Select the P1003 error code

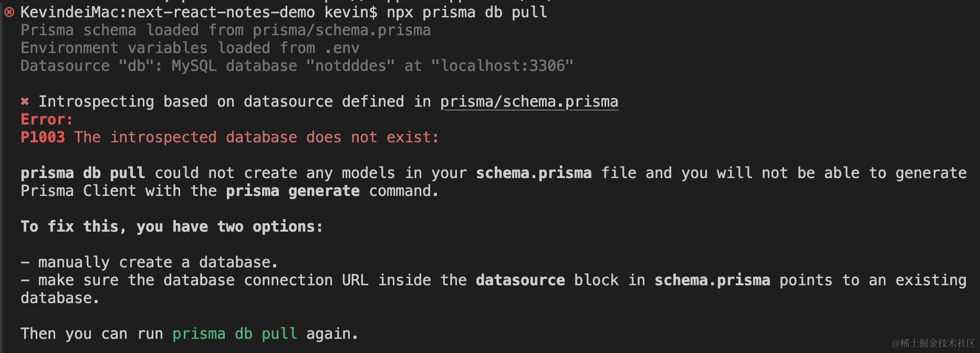point(43,137)
